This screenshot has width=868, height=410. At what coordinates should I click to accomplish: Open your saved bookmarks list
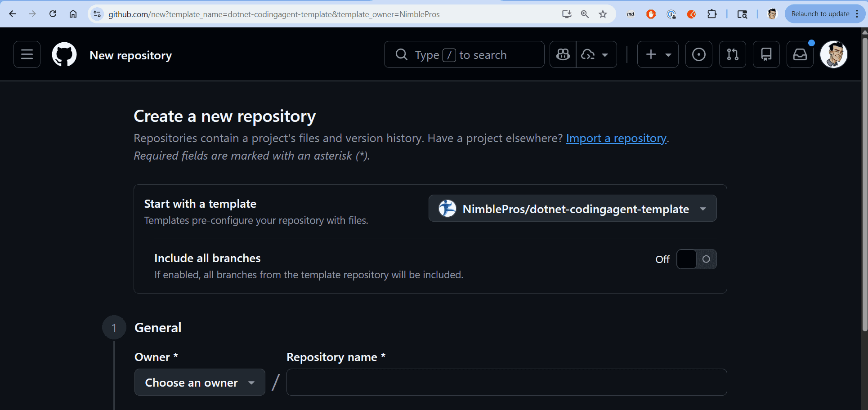point(766,54)
